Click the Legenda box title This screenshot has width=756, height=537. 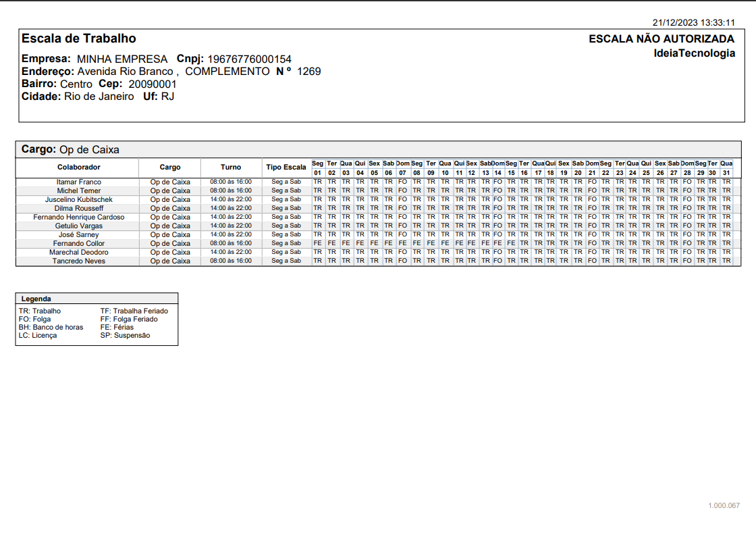[x=36, y=299]
